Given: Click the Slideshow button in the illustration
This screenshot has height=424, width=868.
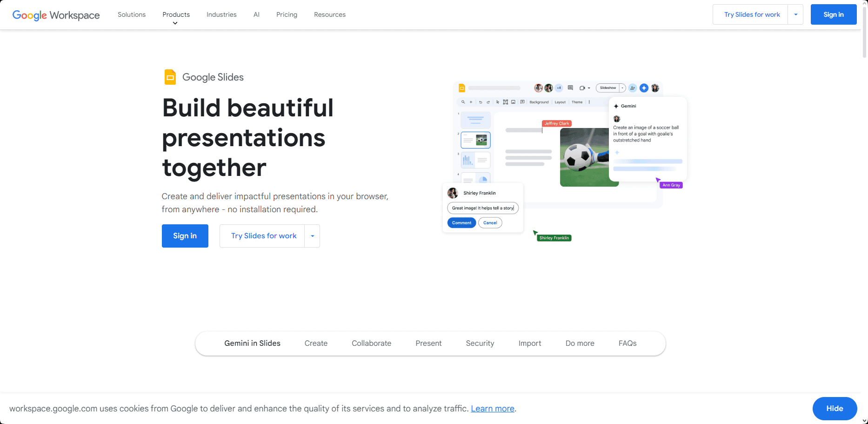Looking at the screenshot, I should point(608,88).
